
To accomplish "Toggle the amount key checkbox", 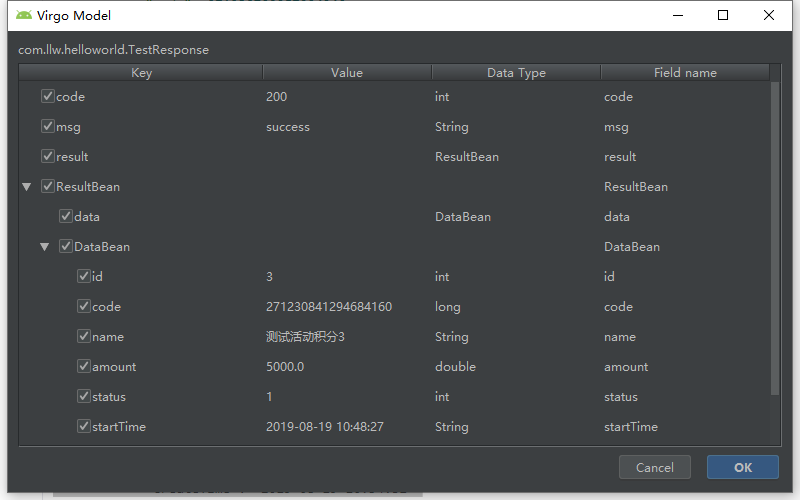I will pyautogui.click(x=84, y=366).
